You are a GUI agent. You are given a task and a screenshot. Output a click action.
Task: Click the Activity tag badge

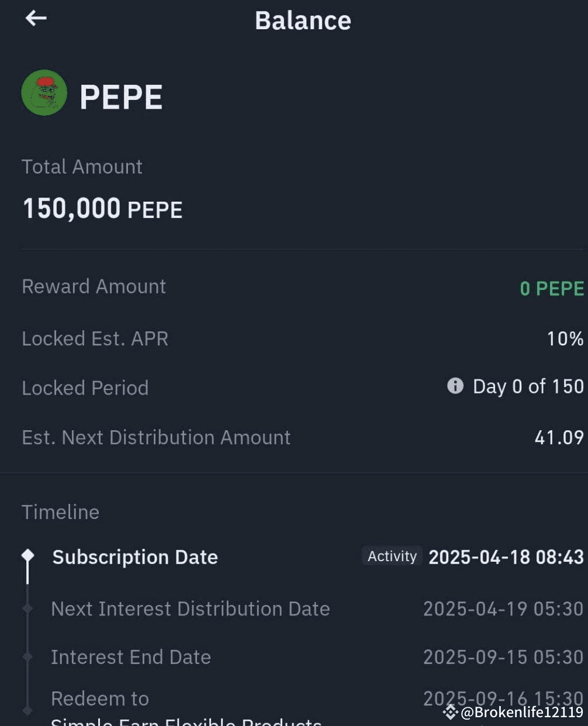(x=392, y=556)
